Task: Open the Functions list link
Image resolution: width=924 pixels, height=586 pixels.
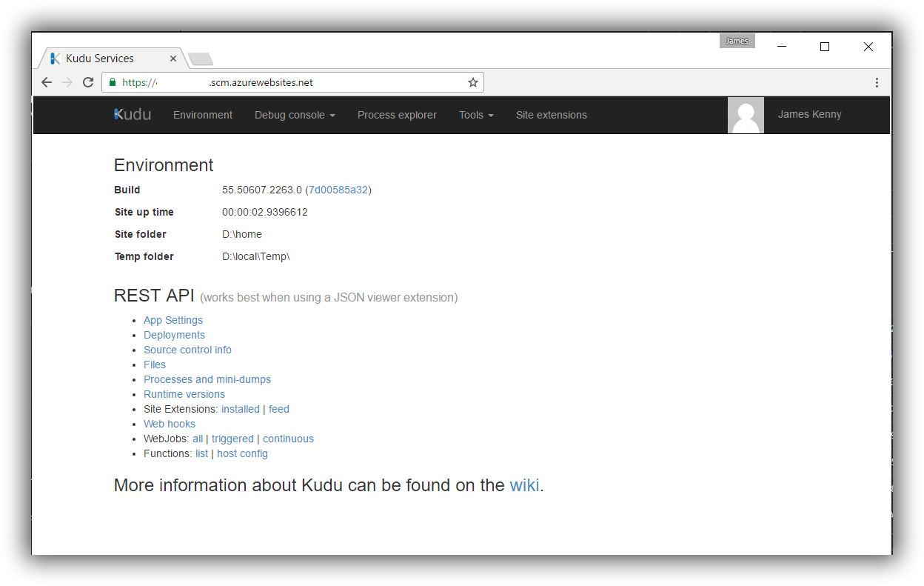Action: click(x=201, y=453)
